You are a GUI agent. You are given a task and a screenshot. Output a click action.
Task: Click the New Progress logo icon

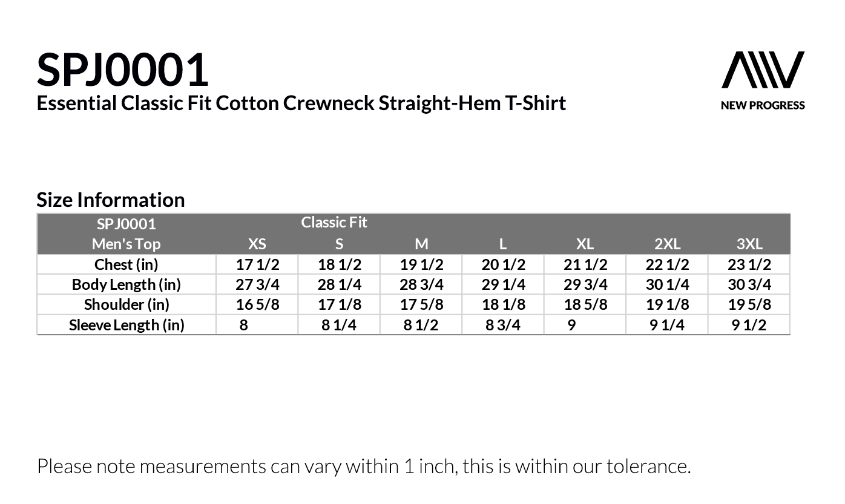(x=763, y=70)
